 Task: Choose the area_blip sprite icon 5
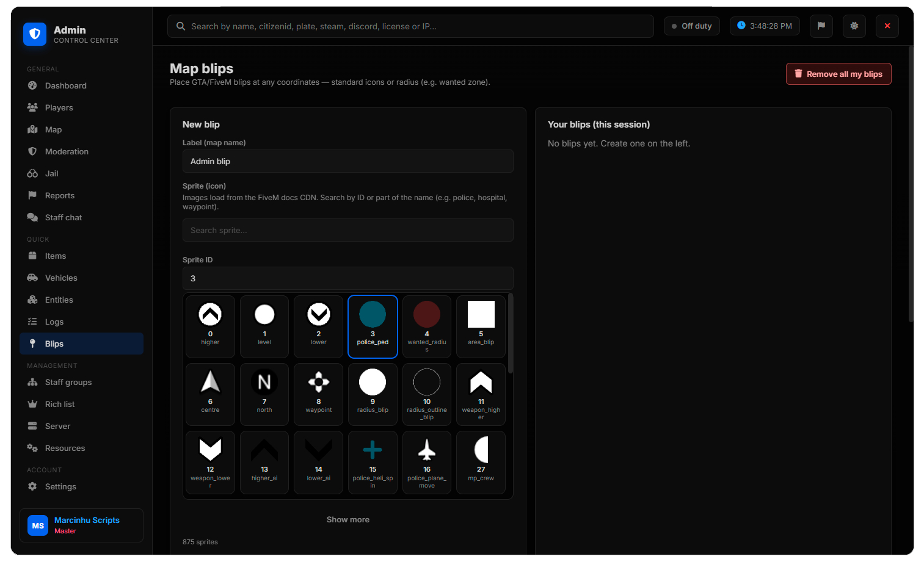tap(481, 326)
